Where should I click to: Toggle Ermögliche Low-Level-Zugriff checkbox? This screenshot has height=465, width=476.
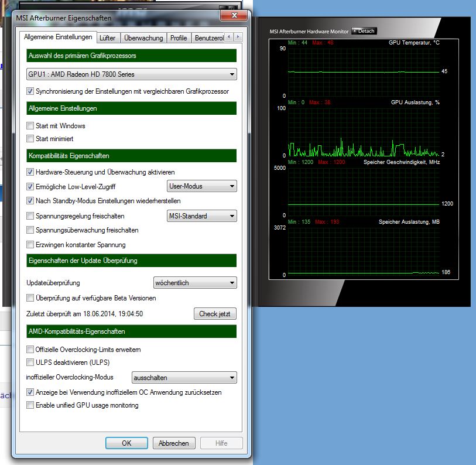[30, 186]
